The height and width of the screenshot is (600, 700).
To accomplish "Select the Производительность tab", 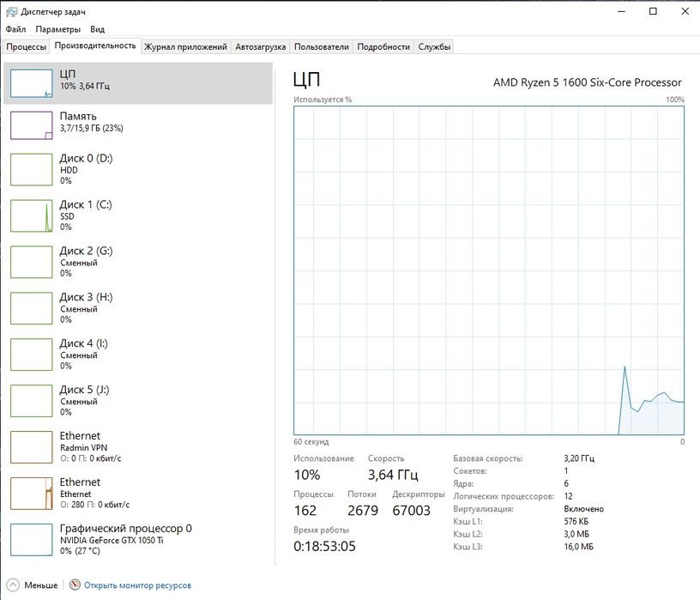I will pyautogui.click(x=95, y=45).
